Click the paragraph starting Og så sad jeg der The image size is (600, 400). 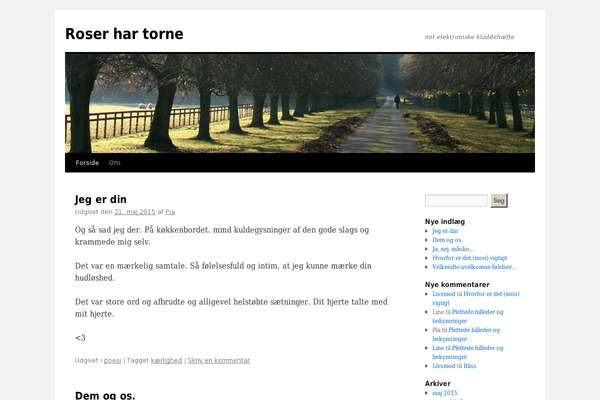tap(222, 236)
